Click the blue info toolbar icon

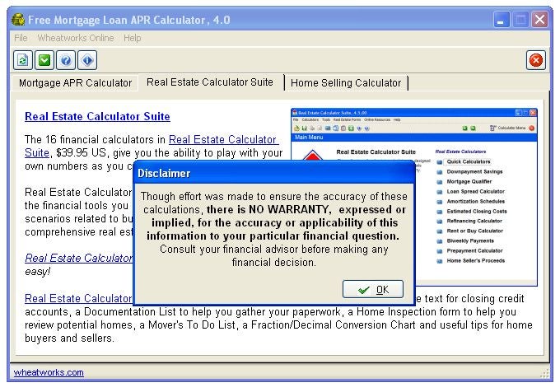coord(87,60)
